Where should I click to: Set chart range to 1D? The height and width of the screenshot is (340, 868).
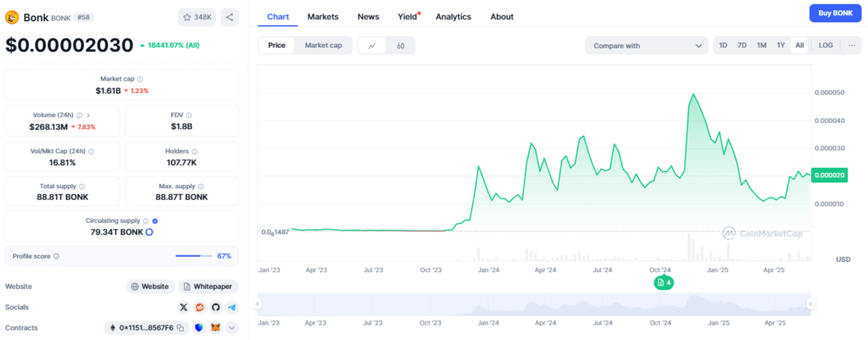(723, 46)
